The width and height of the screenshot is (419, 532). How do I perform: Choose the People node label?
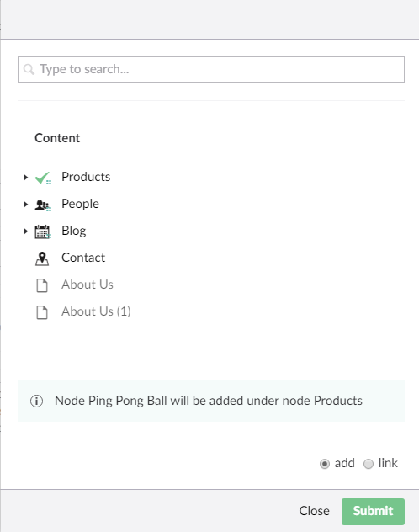tap(80, 204)
